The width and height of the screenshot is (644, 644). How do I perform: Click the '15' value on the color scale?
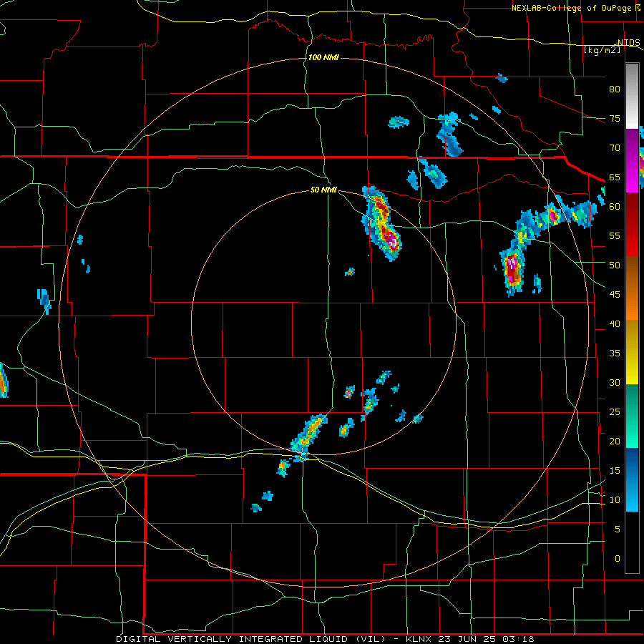(x=615, y=471)
